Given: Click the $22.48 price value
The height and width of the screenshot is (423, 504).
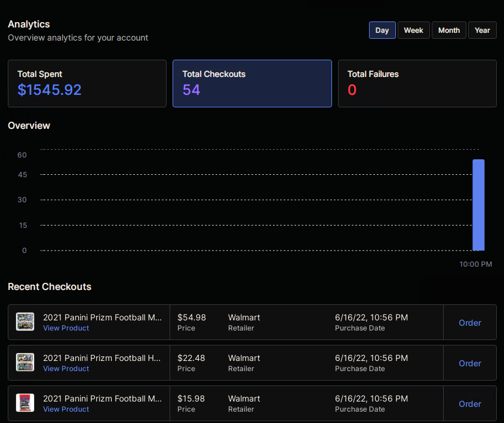Looking at the screenshot, I should tap(191, 358).
